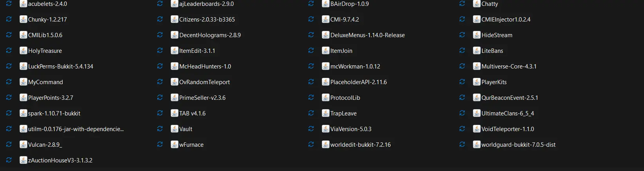Click the sync icon beside McHeadHunters-1.0
This screenshot has width=644, height=171.
(160, 66)
